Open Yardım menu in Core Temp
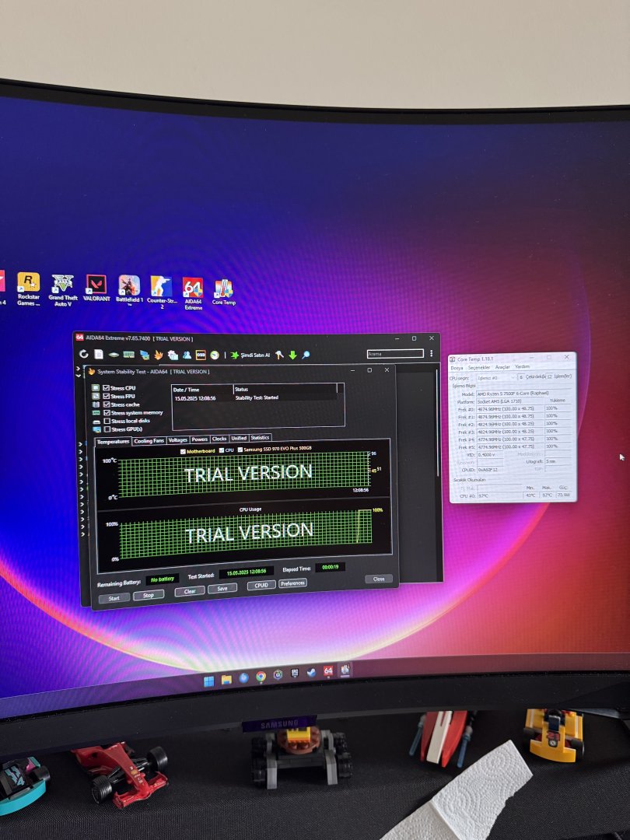The image size is (630, 840). tap(523, 366)
